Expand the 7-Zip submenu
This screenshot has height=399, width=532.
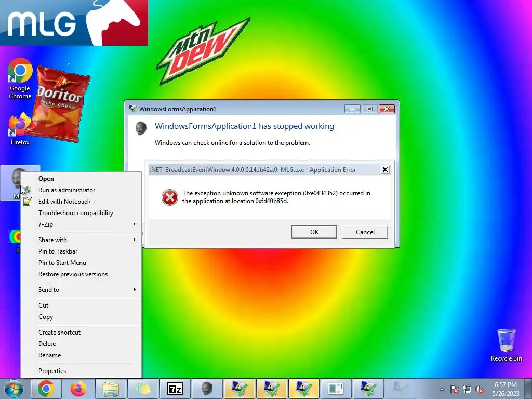tap(81, 224)
